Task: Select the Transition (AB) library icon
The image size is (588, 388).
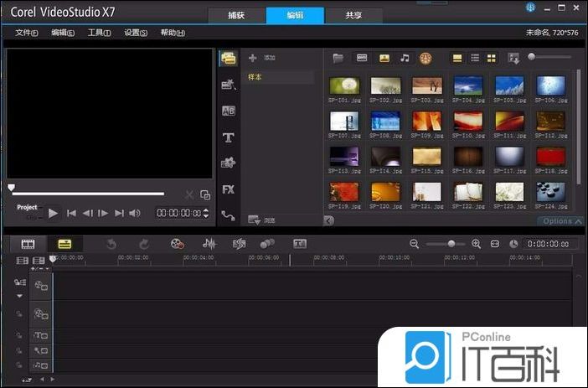Action: (x=228, y=111)
